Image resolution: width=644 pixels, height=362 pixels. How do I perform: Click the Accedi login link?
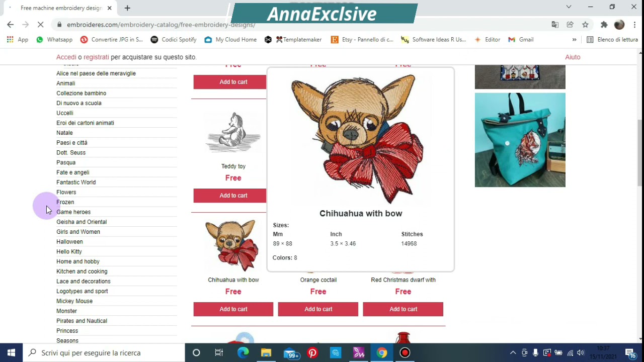point(66,57)
